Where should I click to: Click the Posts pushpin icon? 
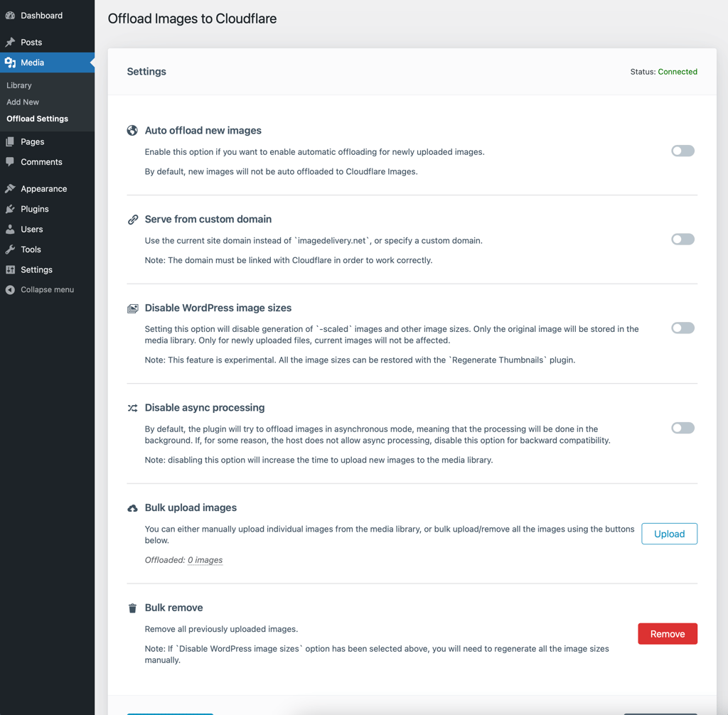(x=10, y=42)
